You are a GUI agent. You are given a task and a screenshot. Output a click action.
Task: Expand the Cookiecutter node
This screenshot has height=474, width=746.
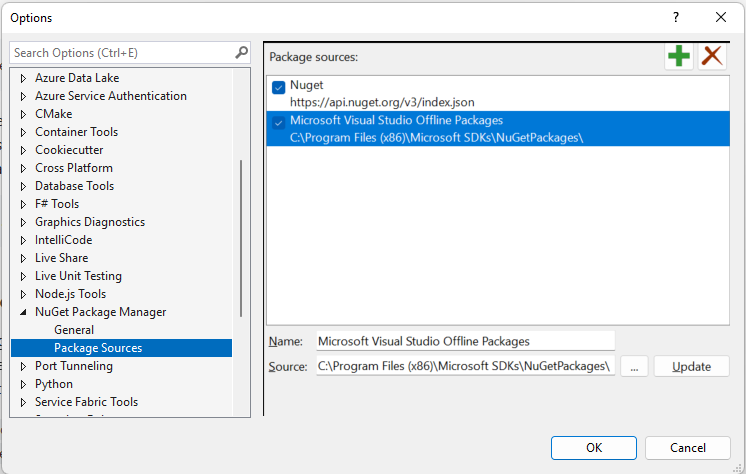tap(23, 150)
